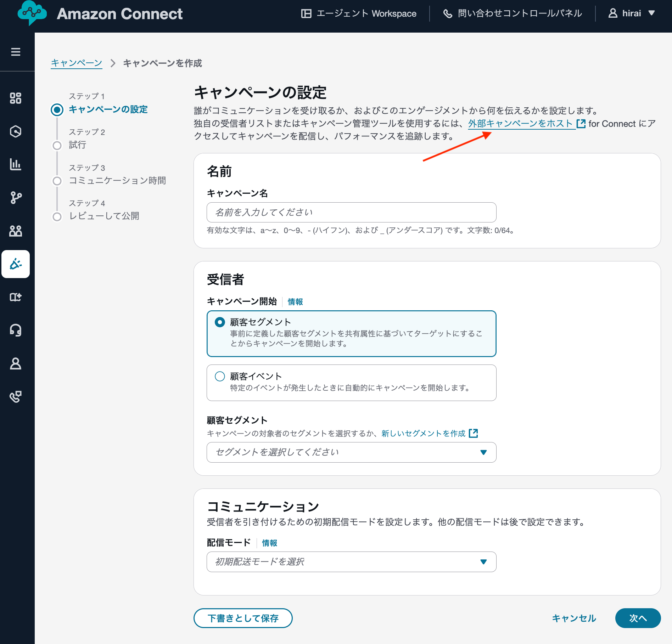Open 情報 link next to キャンペーン開始
The image size is (672, 644).
click(x=295, y=302)
